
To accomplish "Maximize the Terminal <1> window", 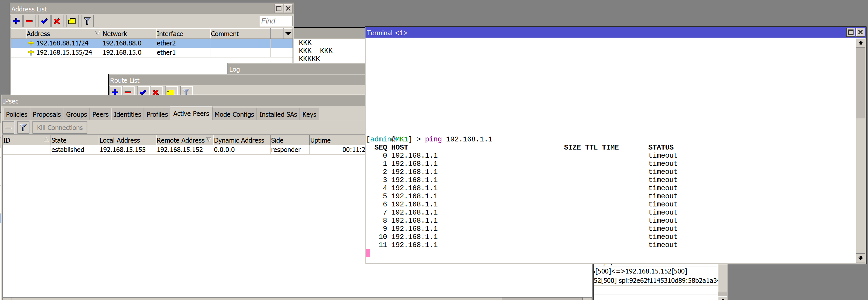I will 851,32.
